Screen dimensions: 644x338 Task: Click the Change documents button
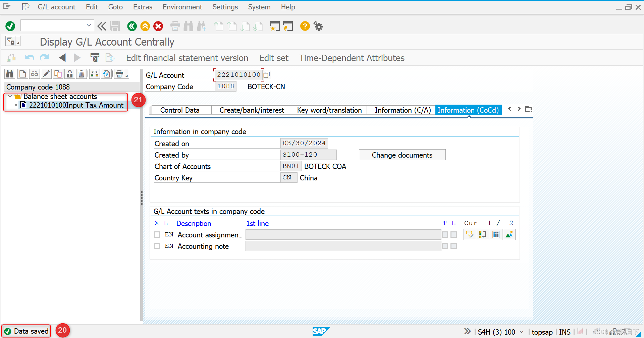402,155
